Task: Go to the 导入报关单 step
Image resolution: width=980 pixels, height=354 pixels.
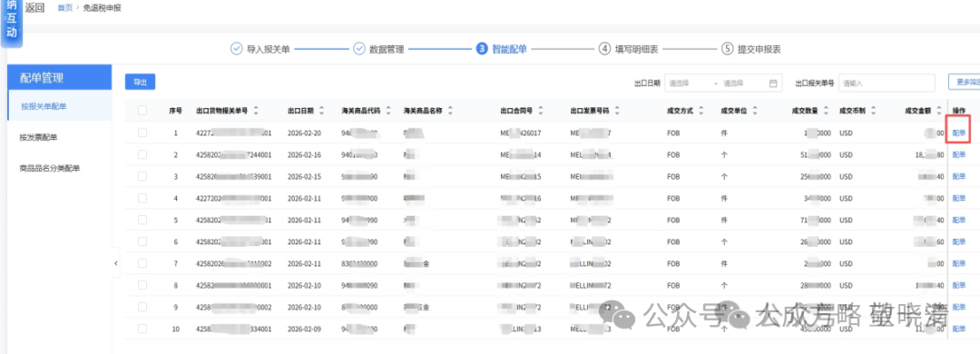Action: tap(268, 49)
